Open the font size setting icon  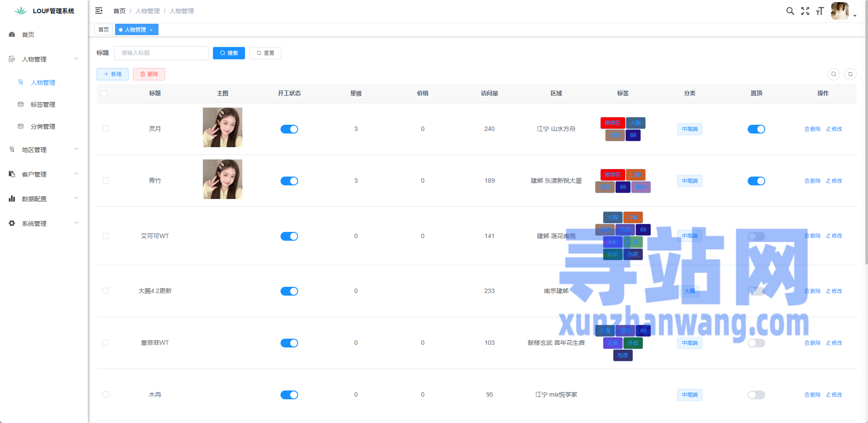pyautogui.click(x=820, y=11)
